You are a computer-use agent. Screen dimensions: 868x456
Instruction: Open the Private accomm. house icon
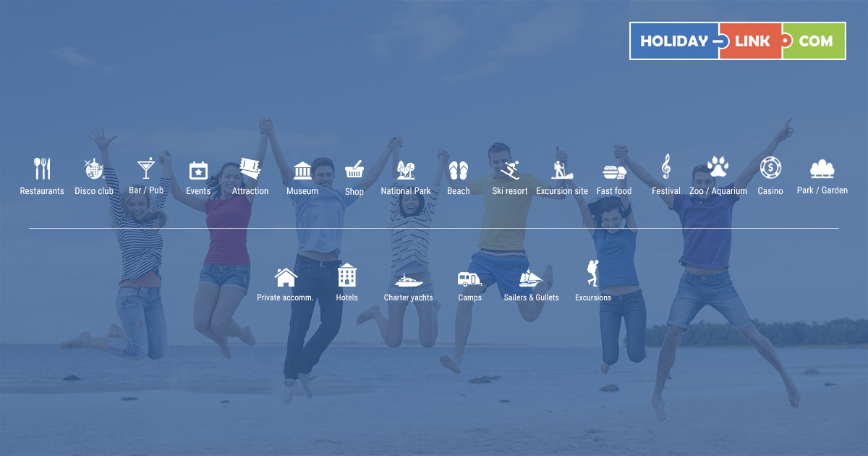[x=286, y=277]
